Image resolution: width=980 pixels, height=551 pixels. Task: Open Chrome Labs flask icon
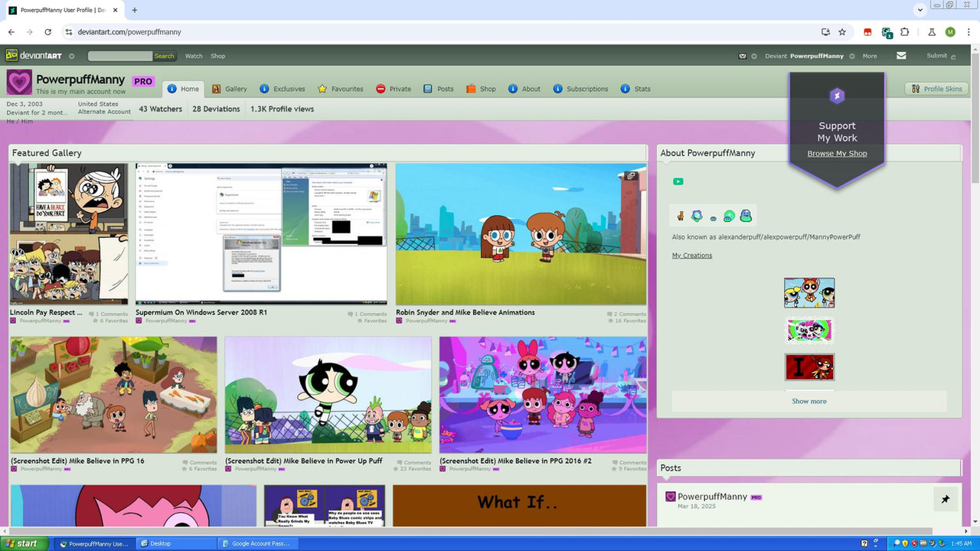(932, 32)
